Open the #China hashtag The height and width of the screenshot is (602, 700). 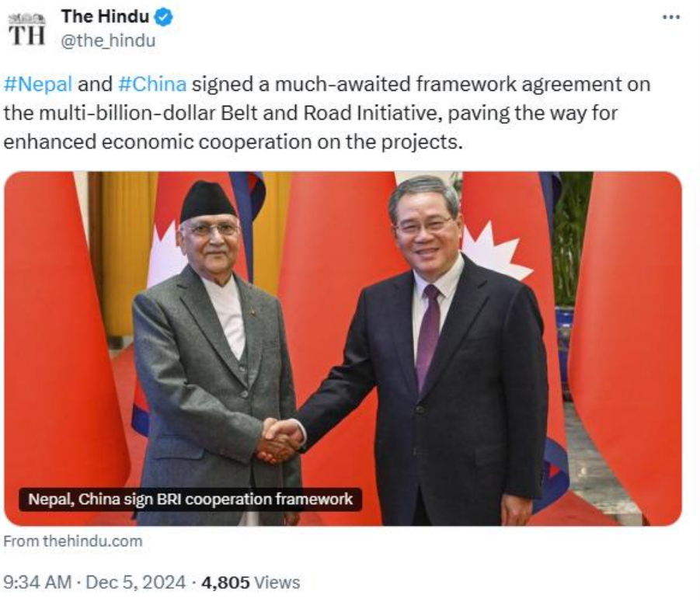tap(152, 85)
